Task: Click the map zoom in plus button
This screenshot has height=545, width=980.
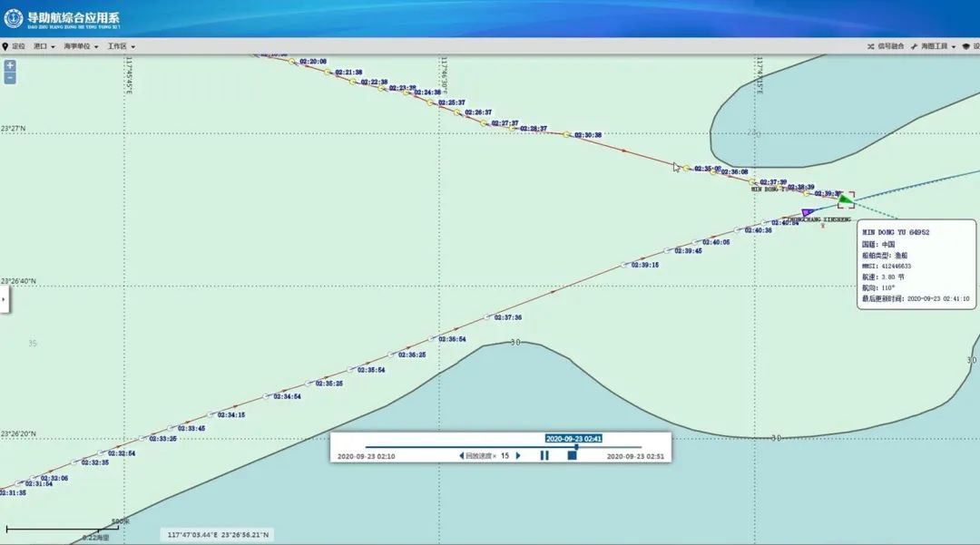Action: (10, 65)
